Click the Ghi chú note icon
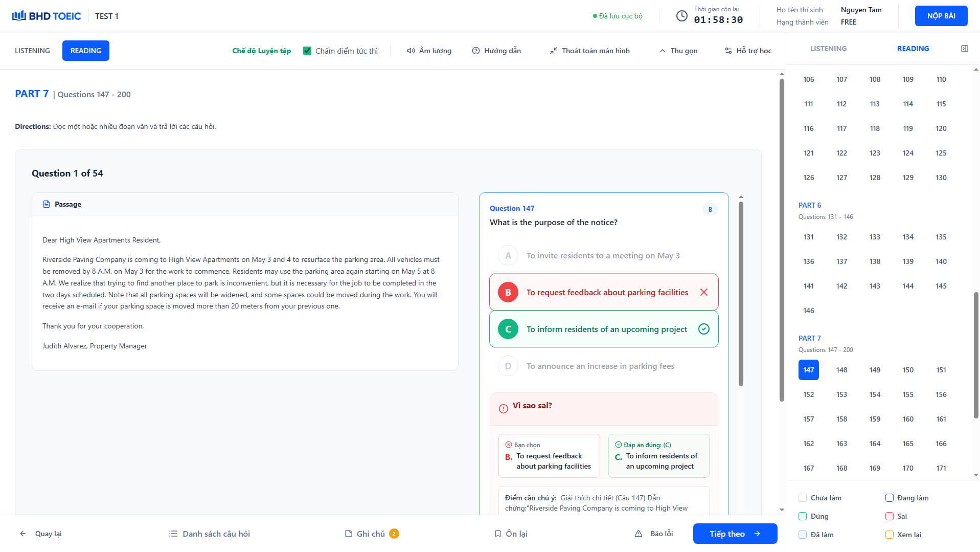Image resolution: width=980 pixels, height=552 pixels. tap(349, 534)
